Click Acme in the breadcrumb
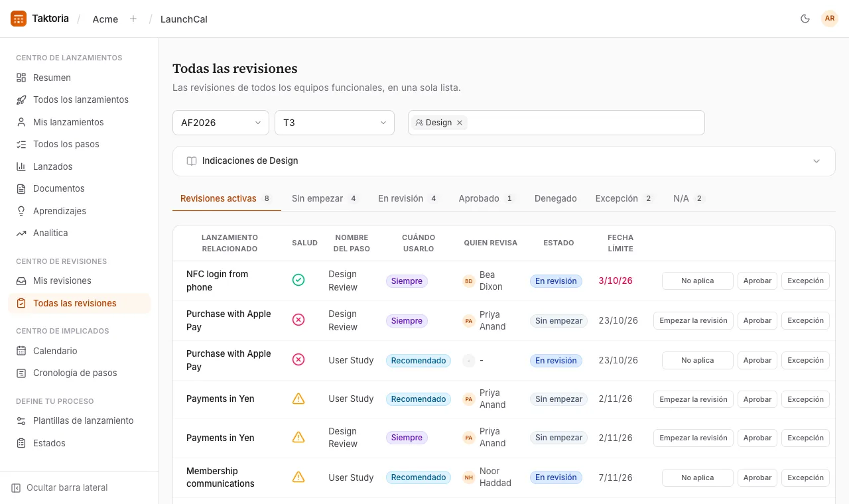 [105, 19]
